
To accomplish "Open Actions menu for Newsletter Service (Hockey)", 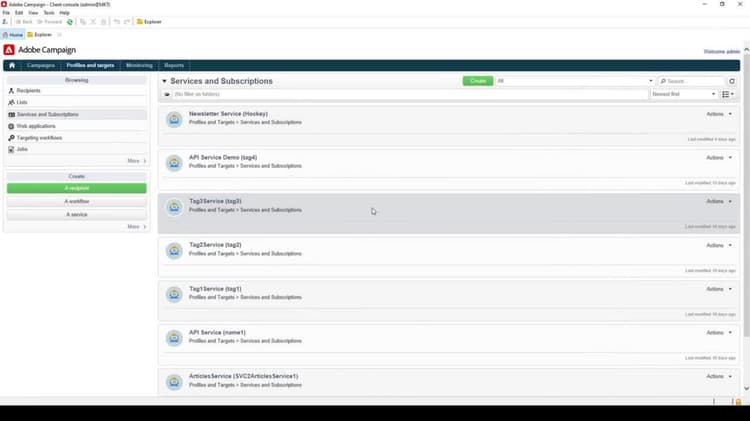I will 719,114.
